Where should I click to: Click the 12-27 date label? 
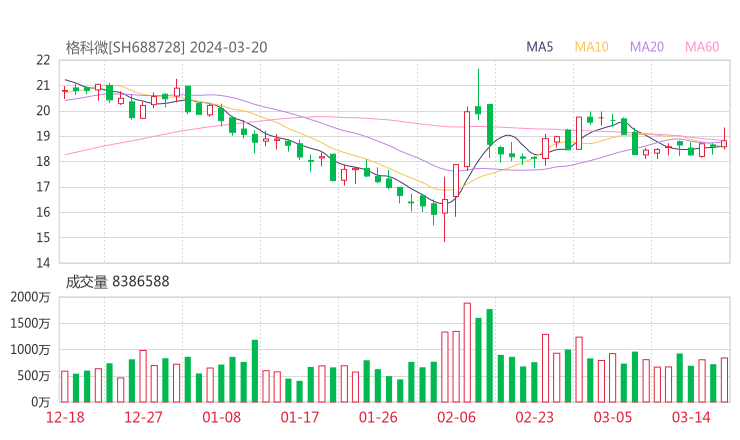(x=143, y=417)
